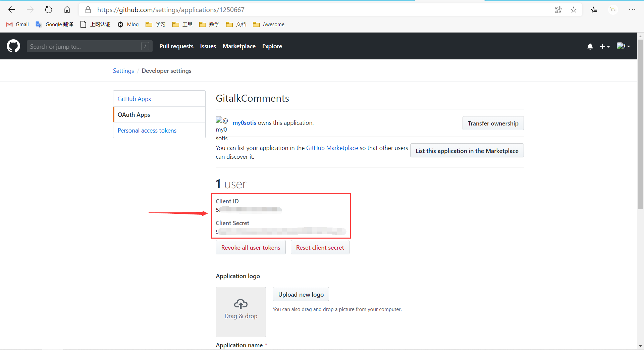Add this page to favorites star
The image size is (644, 350).
(x=574, y=10)
